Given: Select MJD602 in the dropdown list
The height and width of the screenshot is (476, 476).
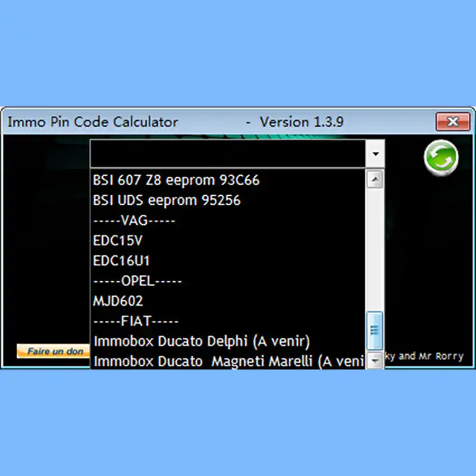Looking at the screenshot, I should [228, 301].
